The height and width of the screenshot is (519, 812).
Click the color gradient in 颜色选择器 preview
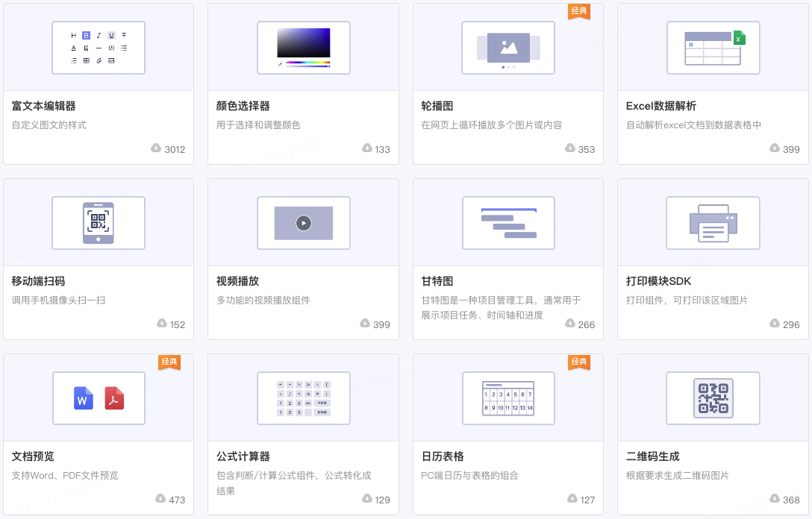coord(303,43)
